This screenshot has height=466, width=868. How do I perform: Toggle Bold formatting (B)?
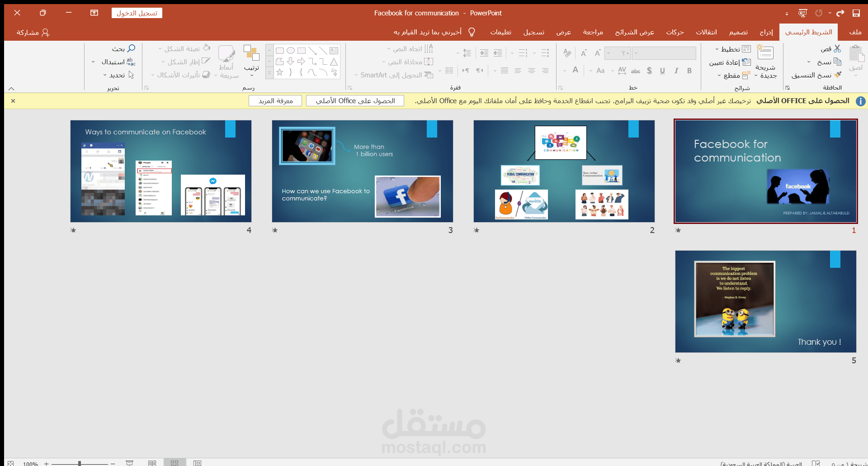click(x=689, y=71)
